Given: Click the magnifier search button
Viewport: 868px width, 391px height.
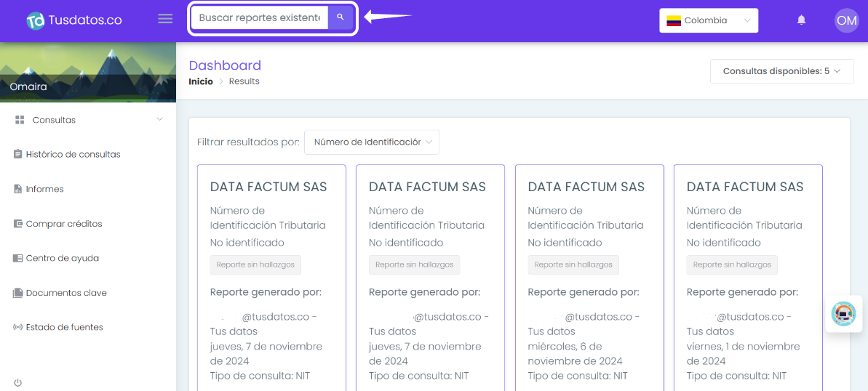Looking at the screenshot, I should 341,17.
